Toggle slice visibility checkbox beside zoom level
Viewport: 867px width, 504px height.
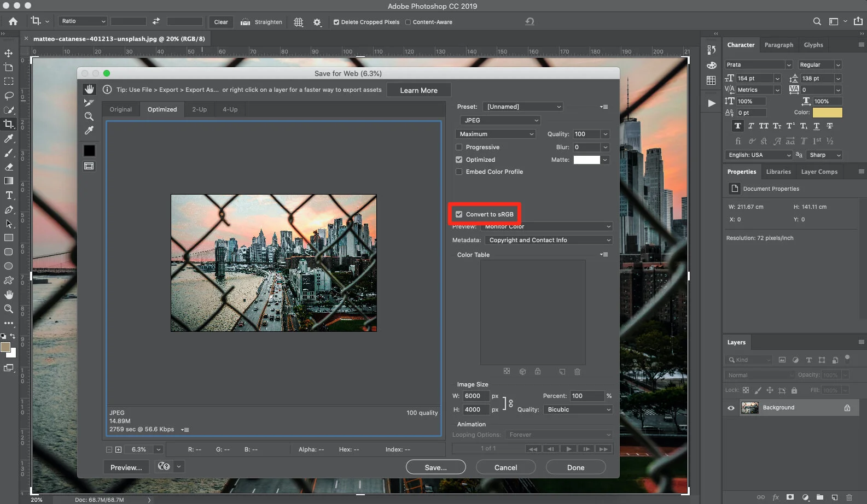click(x=118, y=449)
